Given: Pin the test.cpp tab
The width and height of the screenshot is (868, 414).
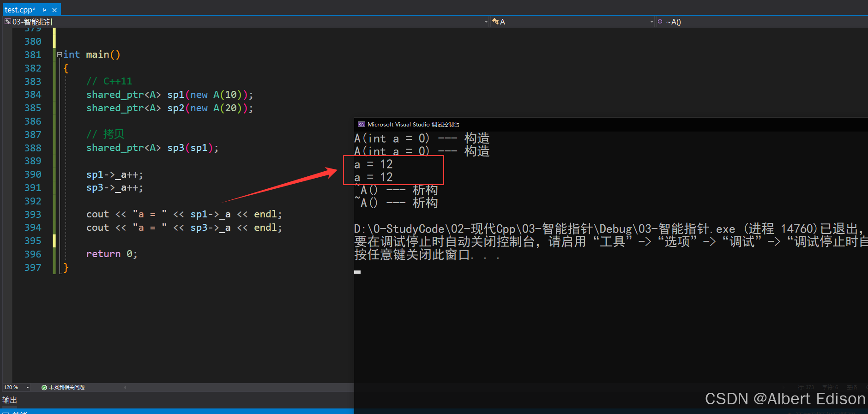Looking at the screenshot, I should pos(44,10).
